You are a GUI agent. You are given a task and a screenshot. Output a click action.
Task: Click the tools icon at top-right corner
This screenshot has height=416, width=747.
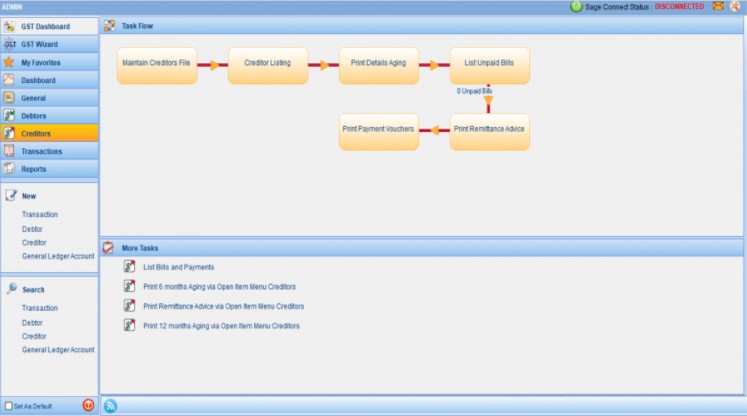[735, 6]
